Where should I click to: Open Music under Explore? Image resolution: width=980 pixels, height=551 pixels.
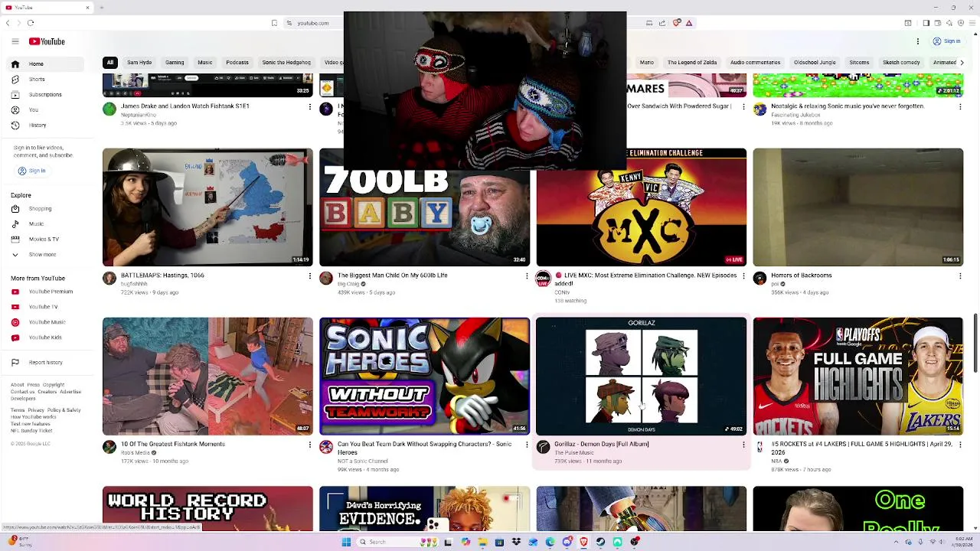pyautogui.click(x=36, y=223)
